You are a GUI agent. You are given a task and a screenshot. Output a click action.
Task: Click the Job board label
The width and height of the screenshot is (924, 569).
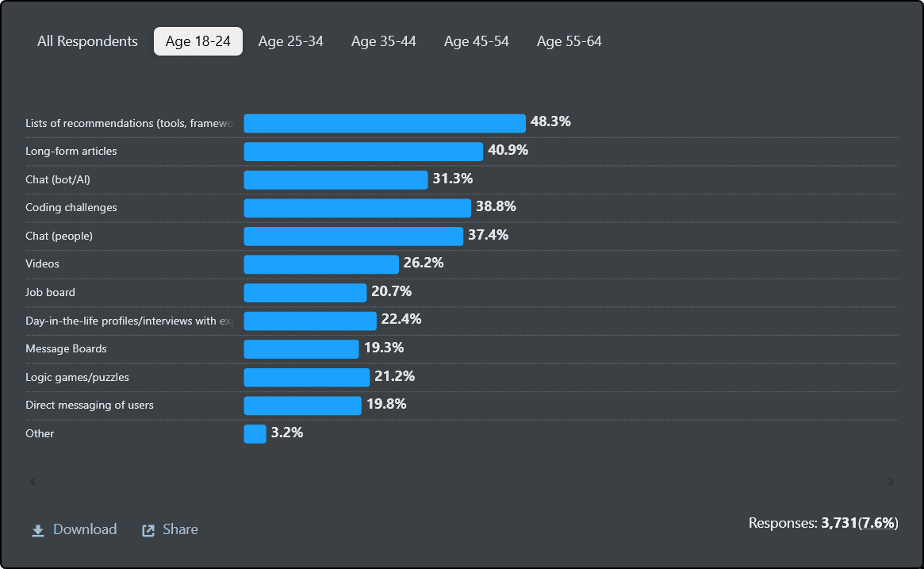(x=50, y=292)
